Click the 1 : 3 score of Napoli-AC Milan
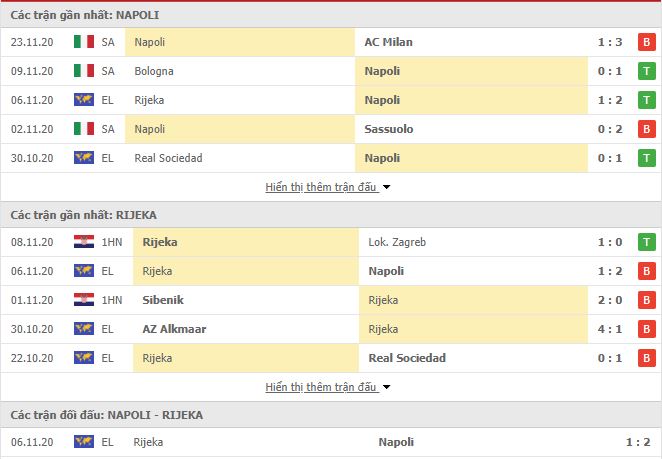662x459 pixels. pyautogui.click(x=610, y=42)
